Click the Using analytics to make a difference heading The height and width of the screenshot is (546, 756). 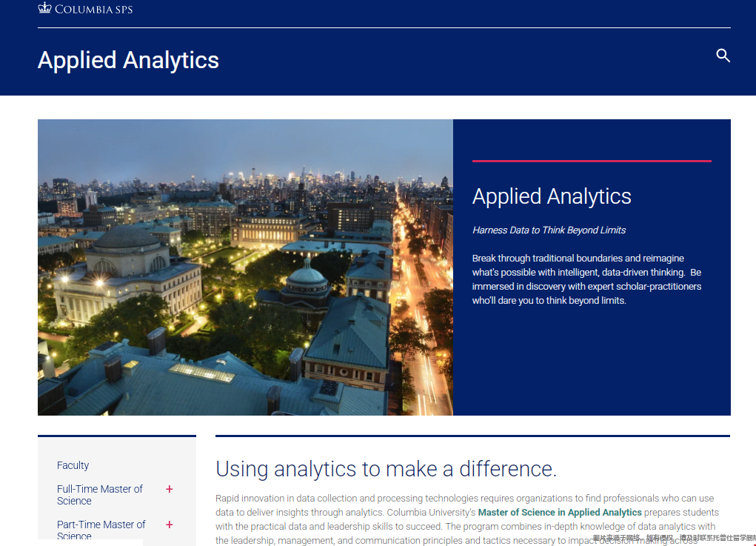[x=386, y=469]
